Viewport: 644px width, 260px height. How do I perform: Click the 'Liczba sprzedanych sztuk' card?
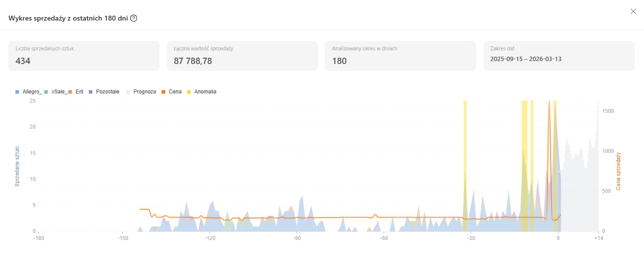(84, 56)
